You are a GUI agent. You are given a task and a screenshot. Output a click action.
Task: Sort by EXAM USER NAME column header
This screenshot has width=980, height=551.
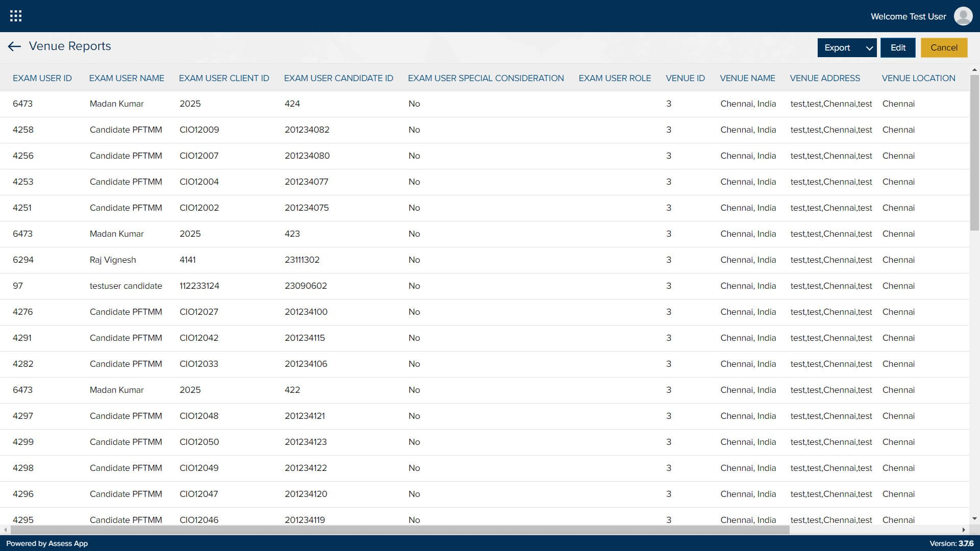tap(127, 78)
